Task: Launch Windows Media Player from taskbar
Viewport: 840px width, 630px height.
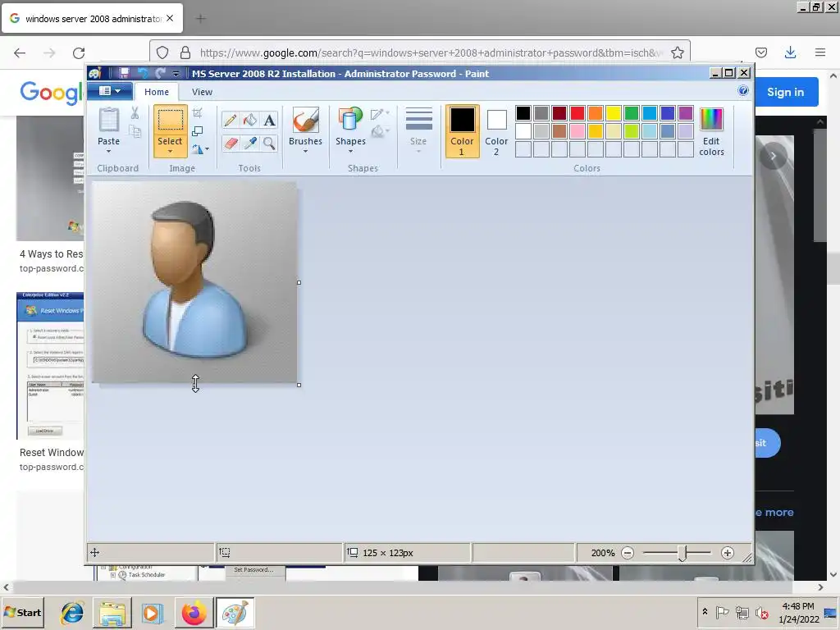Action: click(x=152, y=612)
